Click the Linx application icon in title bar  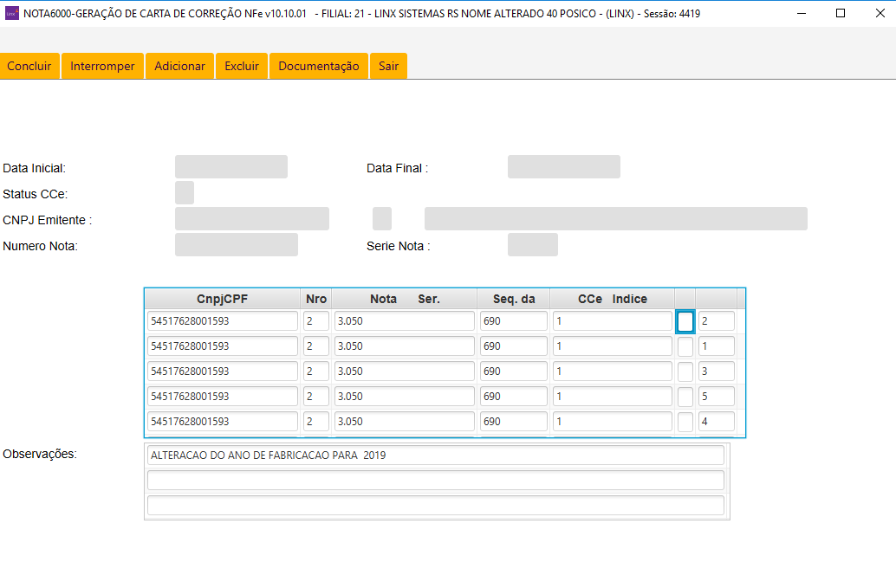tap(11, 13)
